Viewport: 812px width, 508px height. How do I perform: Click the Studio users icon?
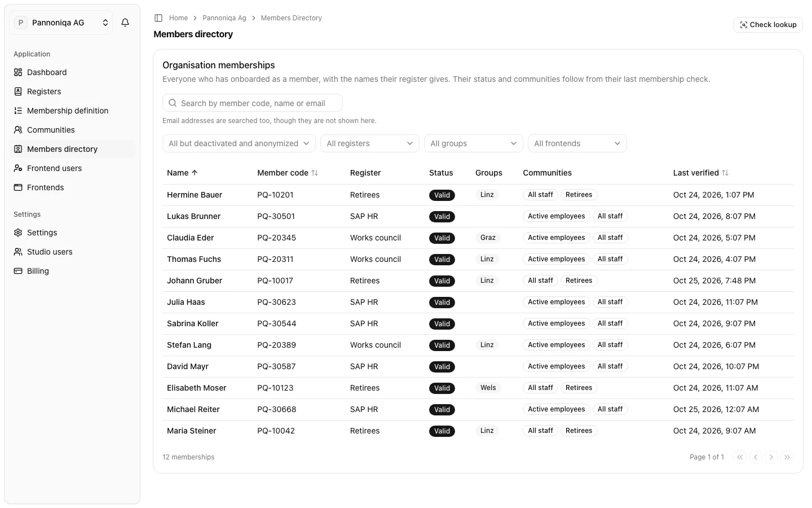(18, 252)
